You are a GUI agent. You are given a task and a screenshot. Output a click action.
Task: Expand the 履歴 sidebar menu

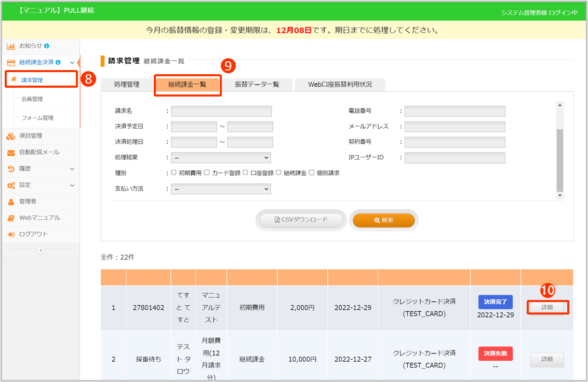pyautogui.click(x=72, y=169)
